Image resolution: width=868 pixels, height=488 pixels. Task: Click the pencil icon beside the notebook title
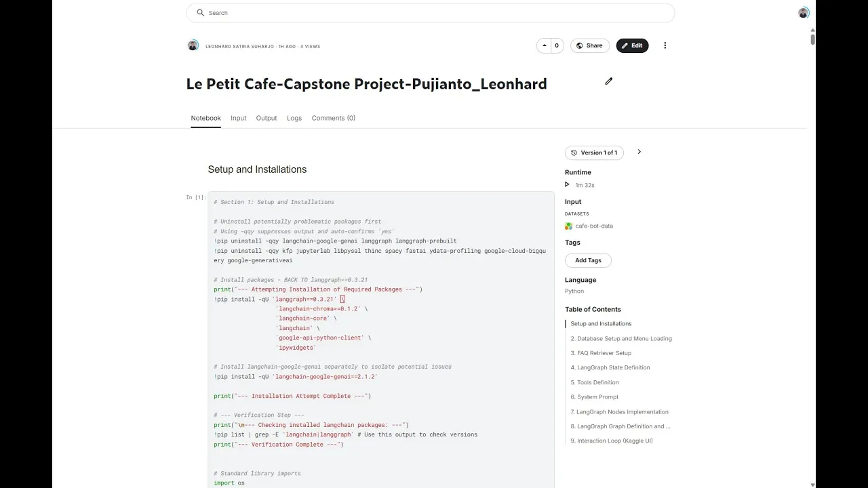pyautogui.click(x=608, y=81)
